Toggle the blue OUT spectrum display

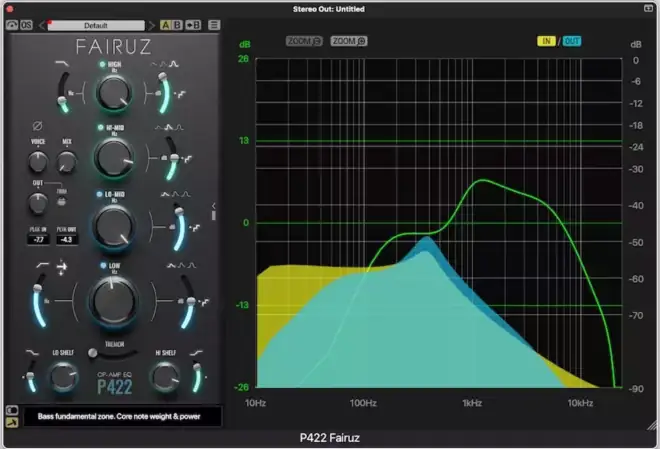572,41
